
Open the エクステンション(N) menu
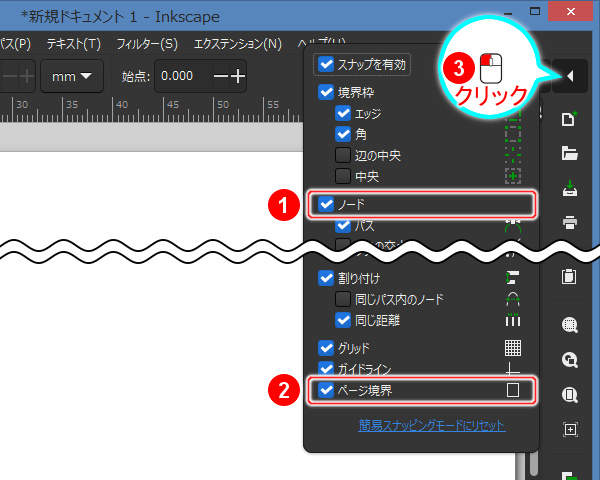(x=238, y=44)
